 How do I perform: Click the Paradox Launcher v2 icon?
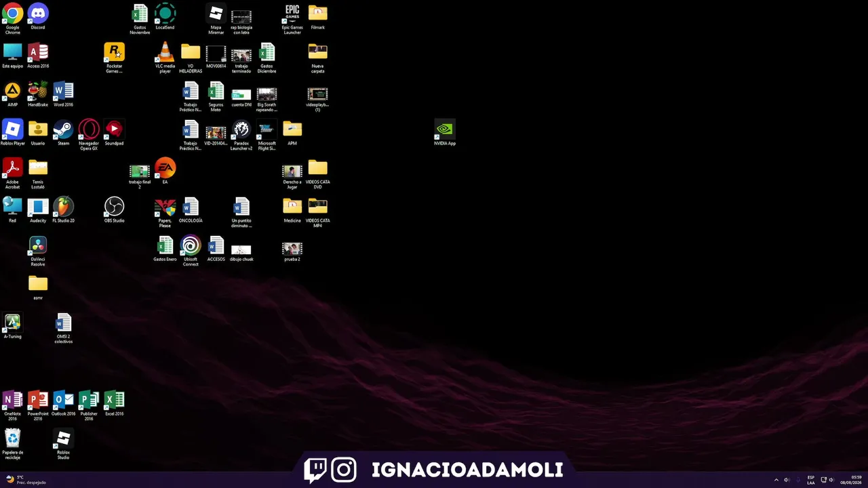pos(241,129)
